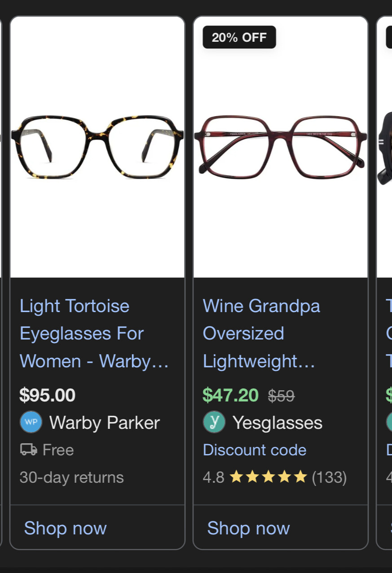Click the 20% OFF badge

click(x=239, y=37)
